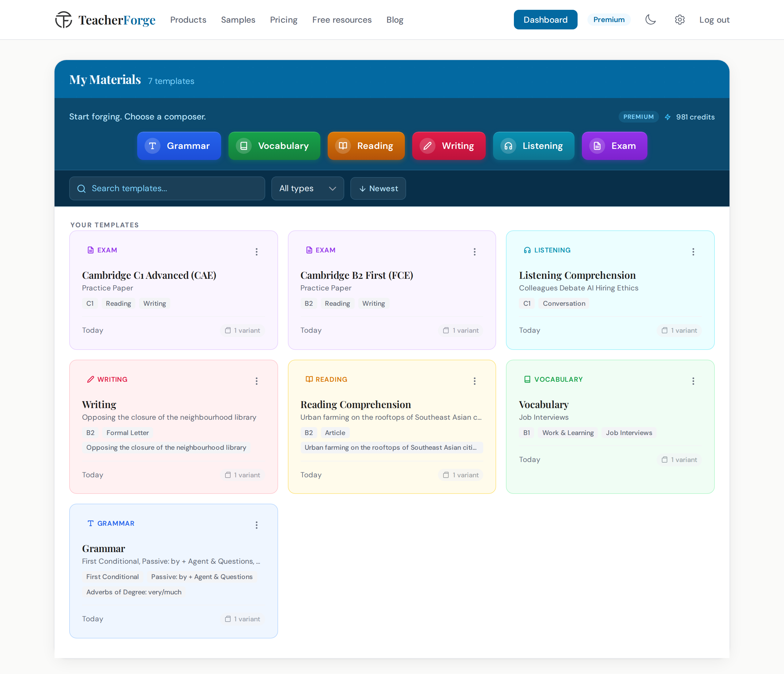The width and height of the screenshot is (784, 674).
Task: Click the Dashboard button
Action: [545, 20]
